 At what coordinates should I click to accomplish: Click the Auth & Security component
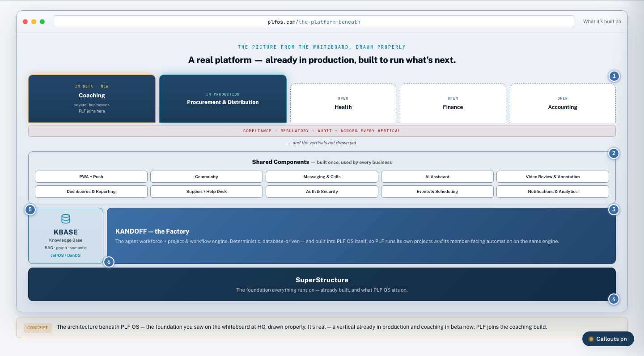point(322,191)
